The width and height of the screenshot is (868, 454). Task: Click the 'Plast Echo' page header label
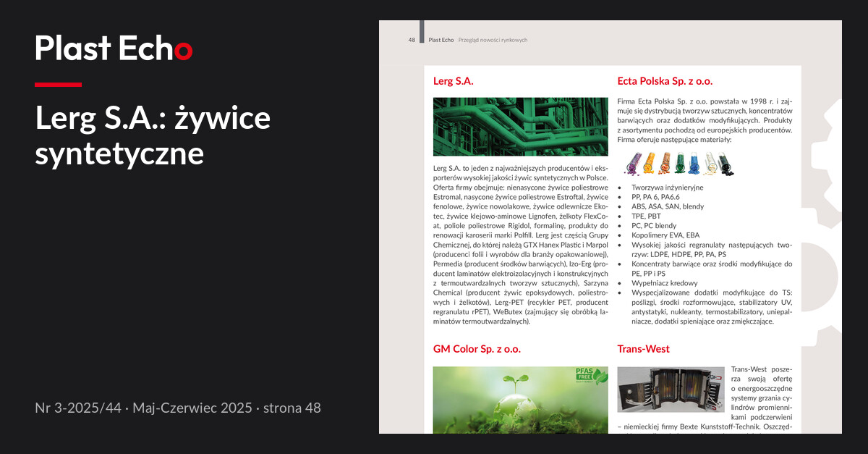click(x=441, y=40)
